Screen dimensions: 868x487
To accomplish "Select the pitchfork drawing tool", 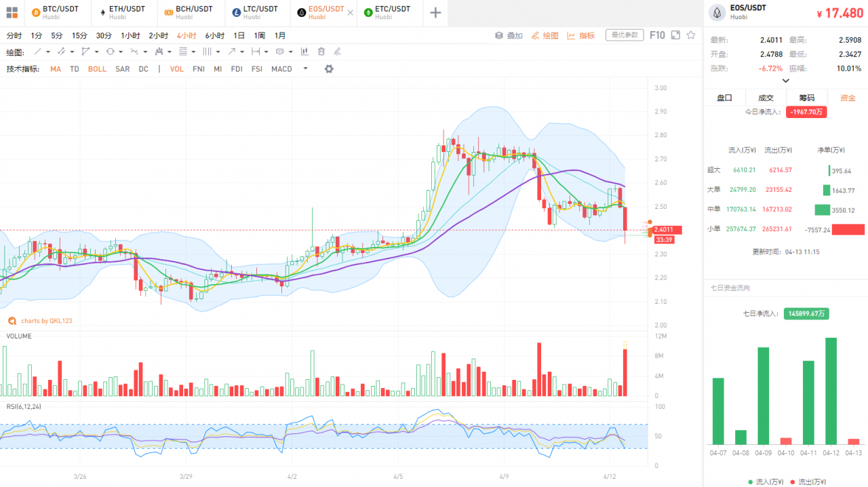I will click(x=159, y=52).
